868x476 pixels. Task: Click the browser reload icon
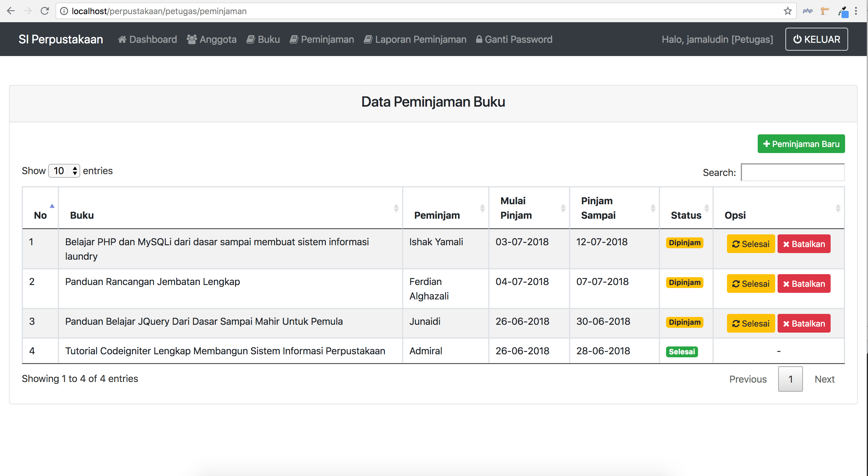[x=45, y=11]
